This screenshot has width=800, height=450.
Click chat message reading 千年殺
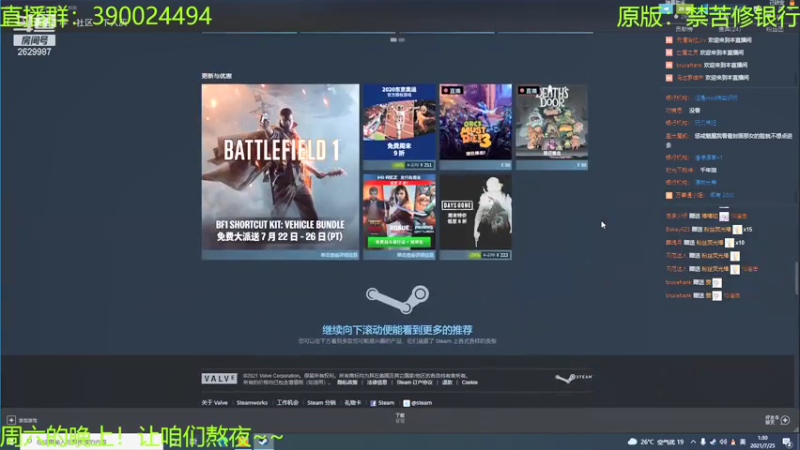tap(708, 170)
